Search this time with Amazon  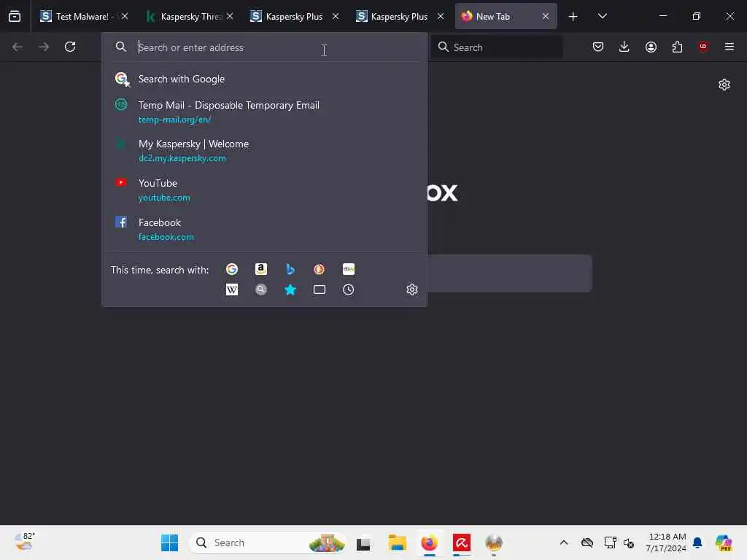(x=260, y=270)
